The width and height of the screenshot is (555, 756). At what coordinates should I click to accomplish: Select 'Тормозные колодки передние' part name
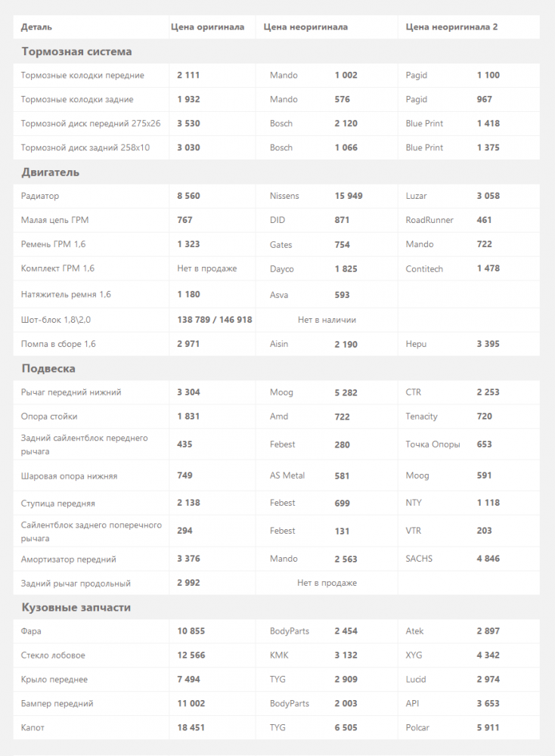tap(82, 76)
